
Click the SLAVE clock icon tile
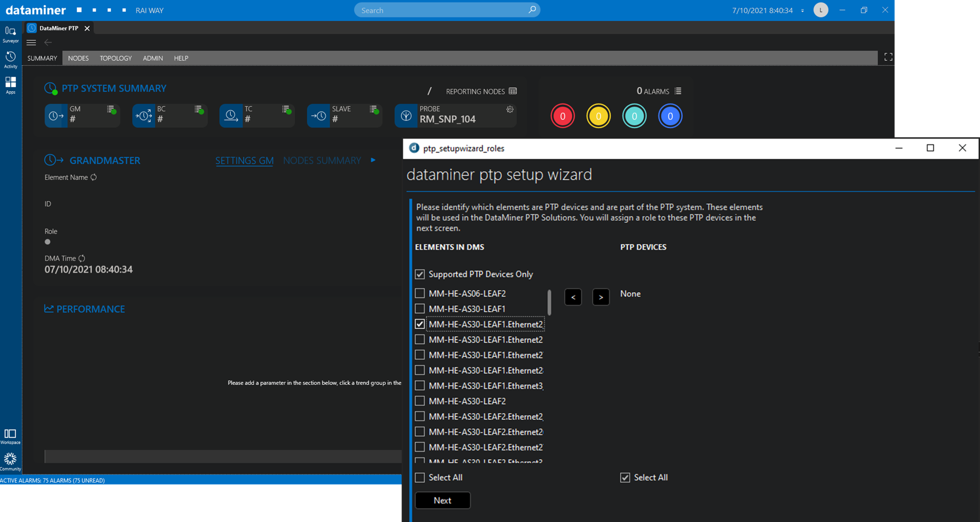click(318, 116)
